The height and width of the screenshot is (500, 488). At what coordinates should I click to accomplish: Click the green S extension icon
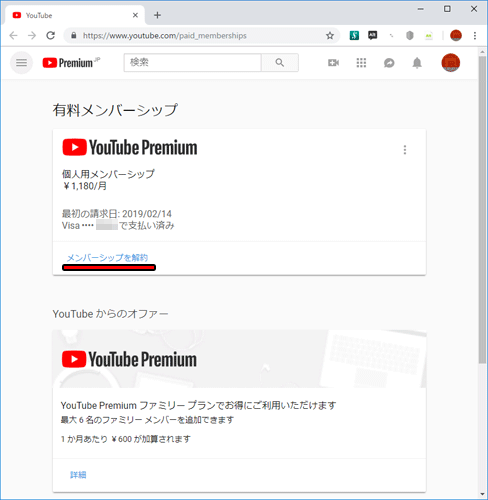(x=354, y=35)
